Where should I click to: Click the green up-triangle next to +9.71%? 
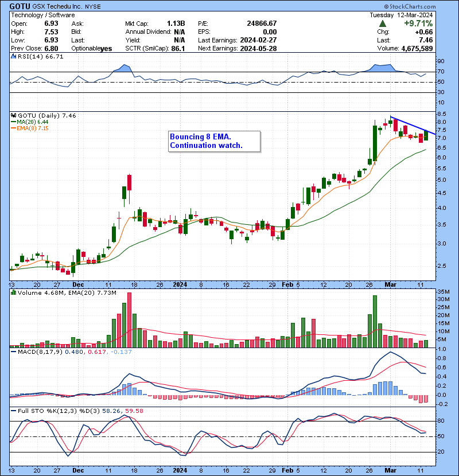(x=383, y=24)
